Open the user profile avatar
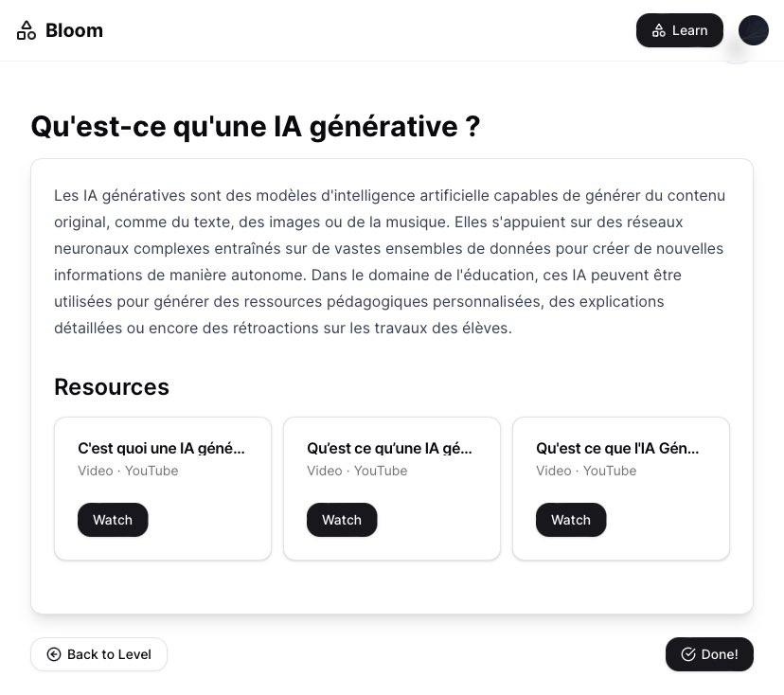 [753, 30]
